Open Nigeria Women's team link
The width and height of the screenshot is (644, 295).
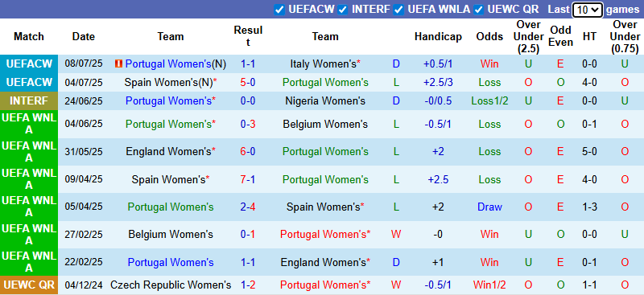(325, 101)
